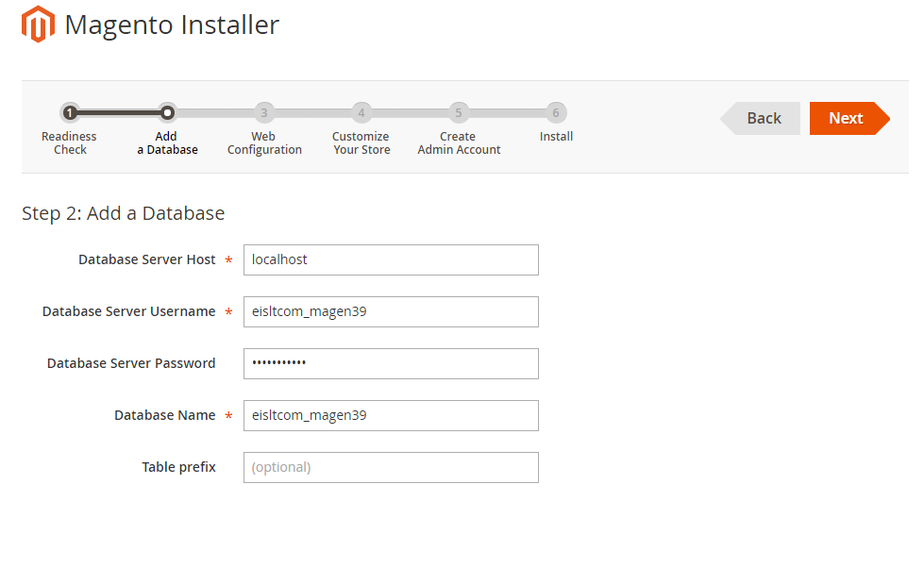Open the Add a Database step label

click(x=167, y=143)
